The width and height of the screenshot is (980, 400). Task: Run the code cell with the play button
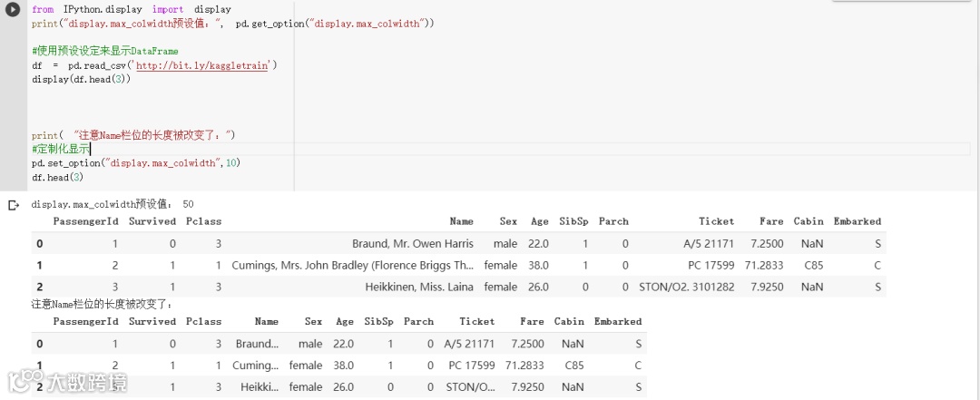point(13,9)
